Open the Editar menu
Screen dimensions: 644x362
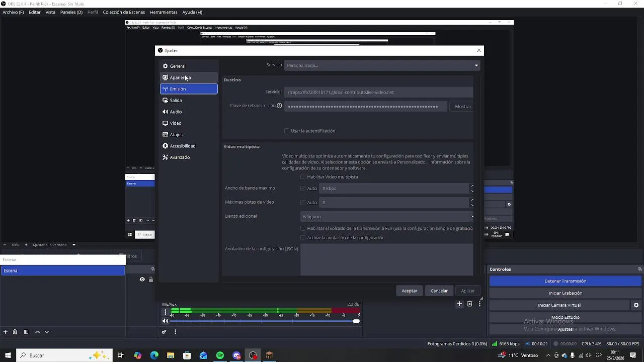click(35, 12)
